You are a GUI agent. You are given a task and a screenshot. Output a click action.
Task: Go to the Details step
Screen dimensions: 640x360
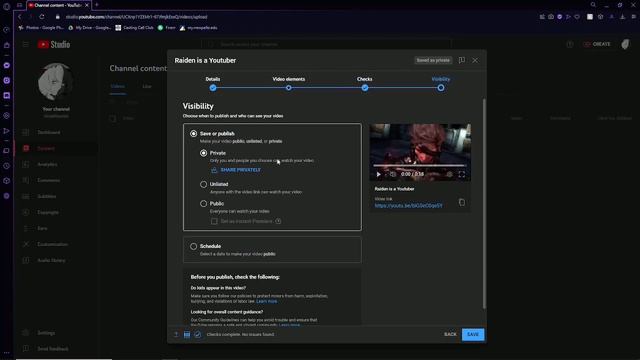[213, 87]
